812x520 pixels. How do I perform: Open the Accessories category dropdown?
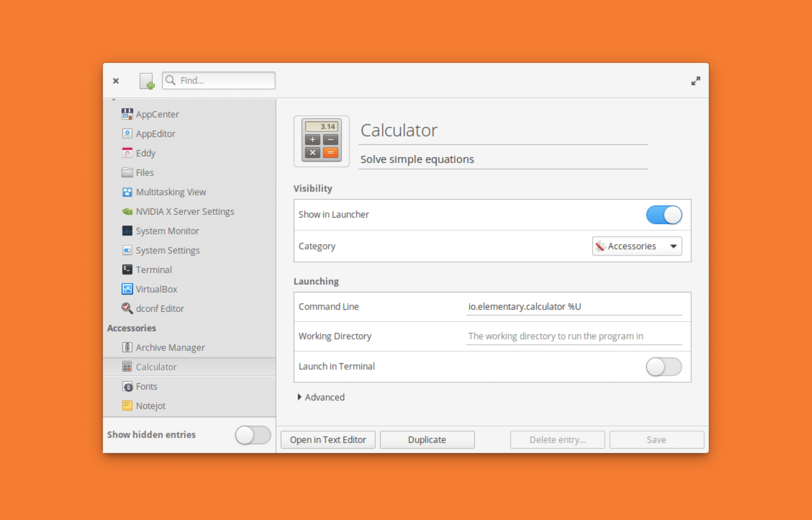coord(637,246)
